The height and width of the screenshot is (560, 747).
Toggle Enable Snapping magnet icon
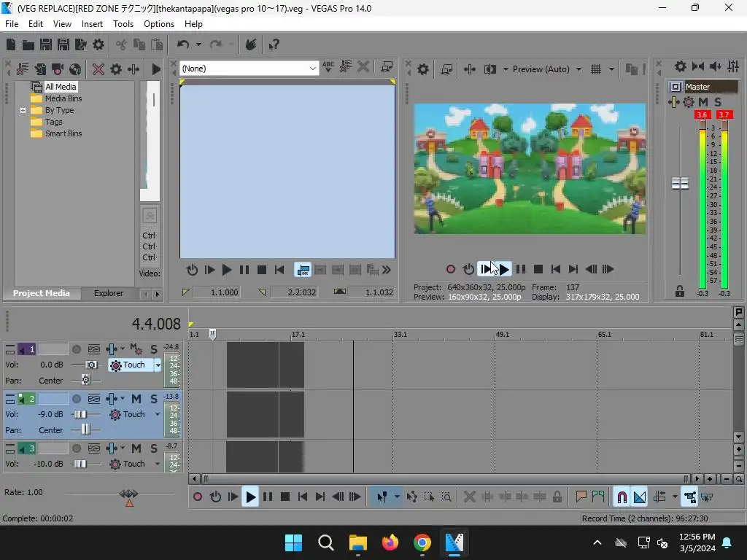[x=622, y=497]
